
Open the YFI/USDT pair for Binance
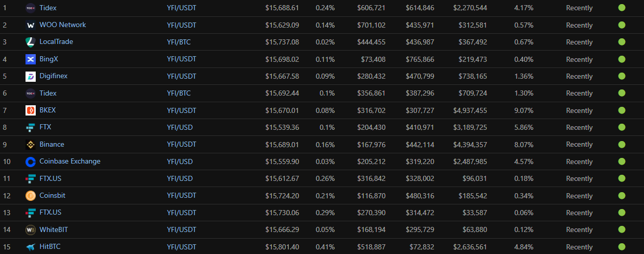click(182, 145)
